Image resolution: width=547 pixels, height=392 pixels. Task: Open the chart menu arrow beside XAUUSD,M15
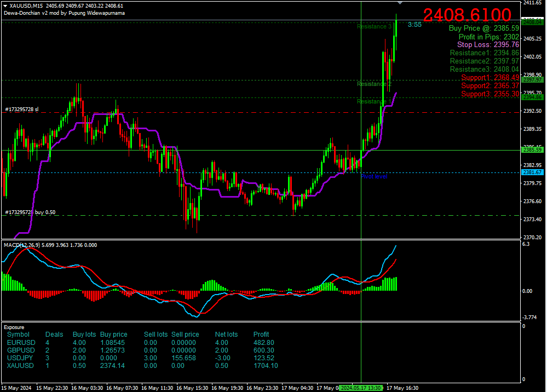(5, 6)
